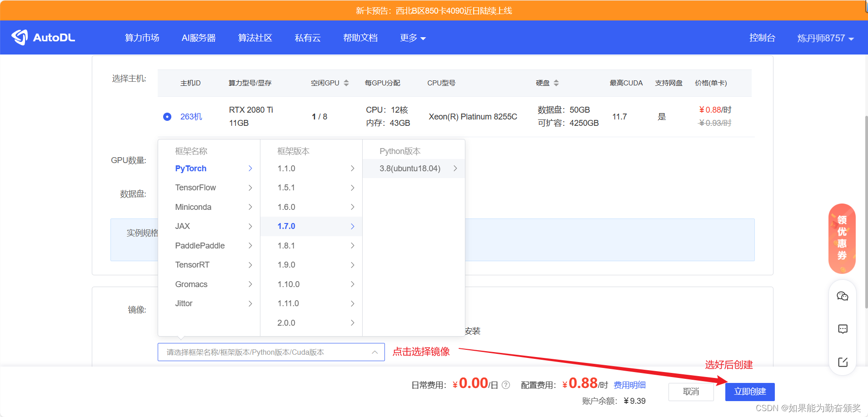Image resolution: width=868 pixels, height=417 pixels.
Task: Expand TensorFlow framework option
Action: (209, 188)
